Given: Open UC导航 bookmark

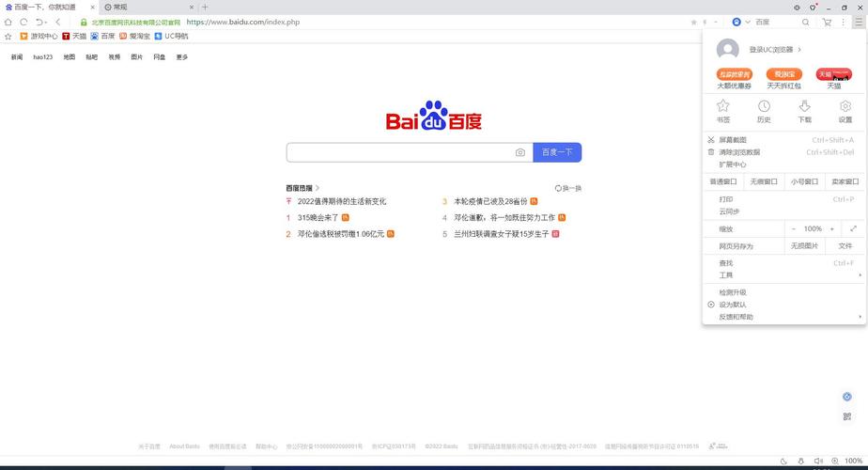Looking at the screenshot, I should (x=172, y=36).
